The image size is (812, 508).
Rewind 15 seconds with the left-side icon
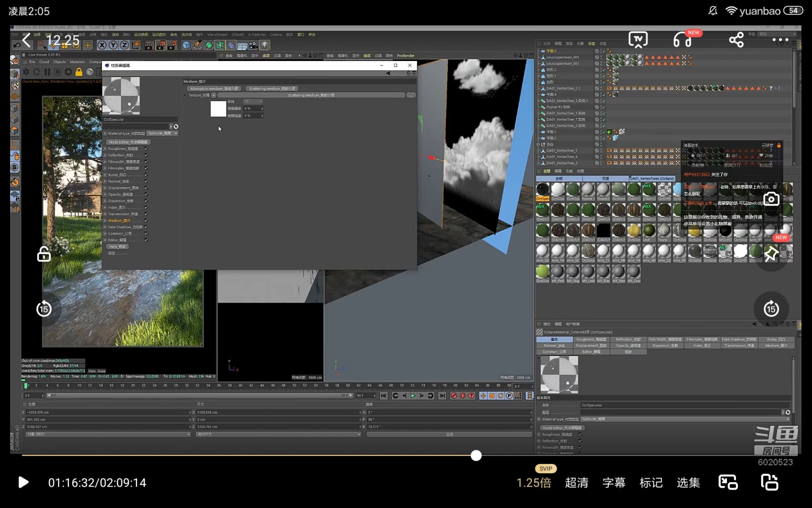[x=44, y=308]
